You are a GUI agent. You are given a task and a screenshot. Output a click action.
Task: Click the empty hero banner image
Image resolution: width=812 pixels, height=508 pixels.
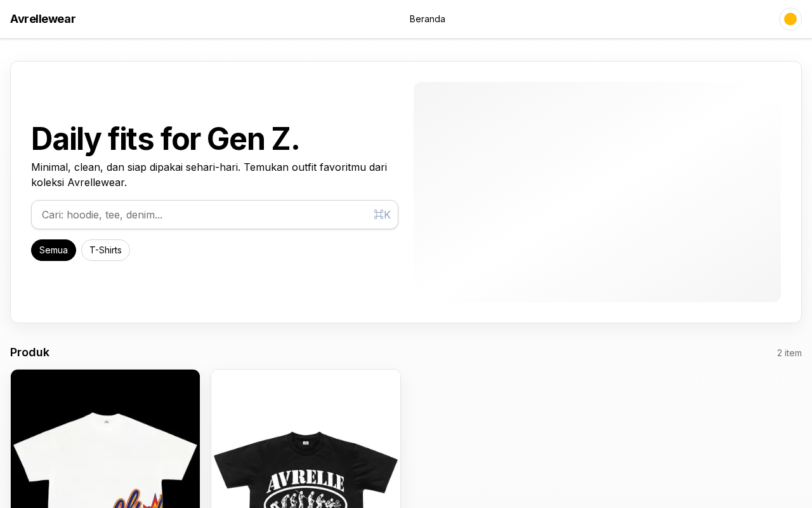(x=597, y=192)
